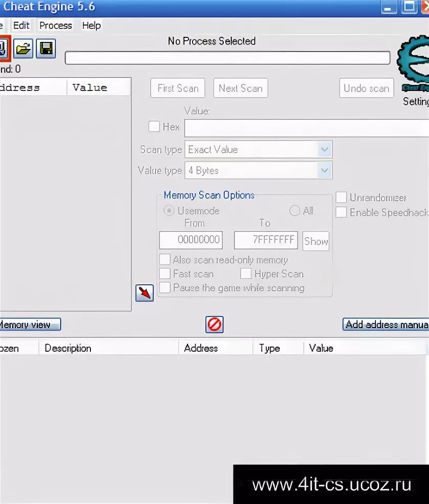Check Pause the game while scanning
Viewport: 429px width, 504px height.
[x=165, y=287]
